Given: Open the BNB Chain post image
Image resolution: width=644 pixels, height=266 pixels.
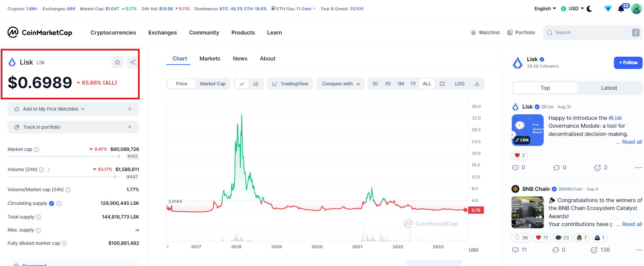Looking at the screenshot, I should click(x=528, y=212).
